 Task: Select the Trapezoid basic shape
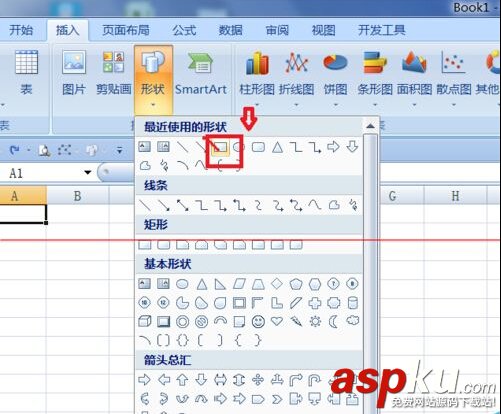point(258,284)
